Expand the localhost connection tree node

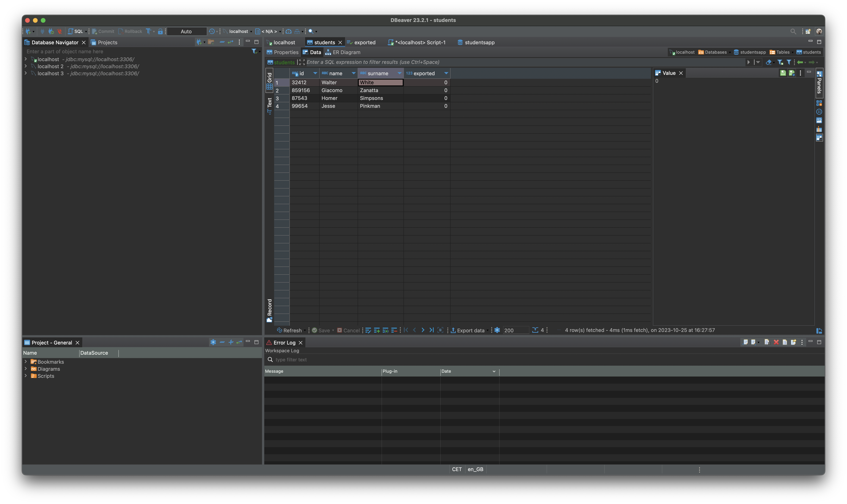pos(26,59)
